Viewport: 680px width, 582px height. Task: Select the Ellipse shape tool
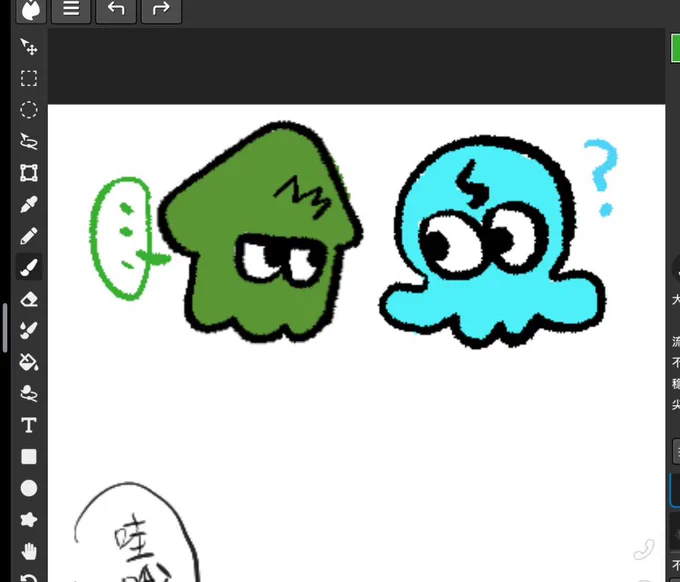29,488
